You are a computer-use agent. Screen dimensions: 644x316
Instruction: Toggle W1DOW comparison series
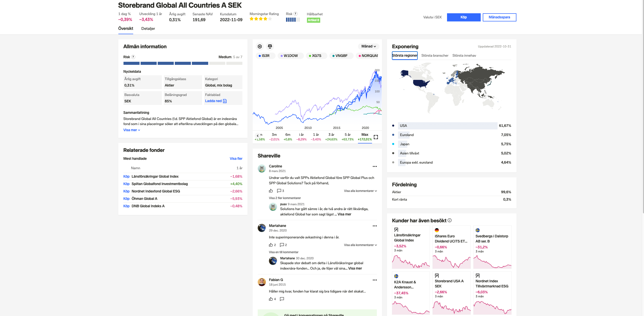pyautogui.click(x=291, y=56)
